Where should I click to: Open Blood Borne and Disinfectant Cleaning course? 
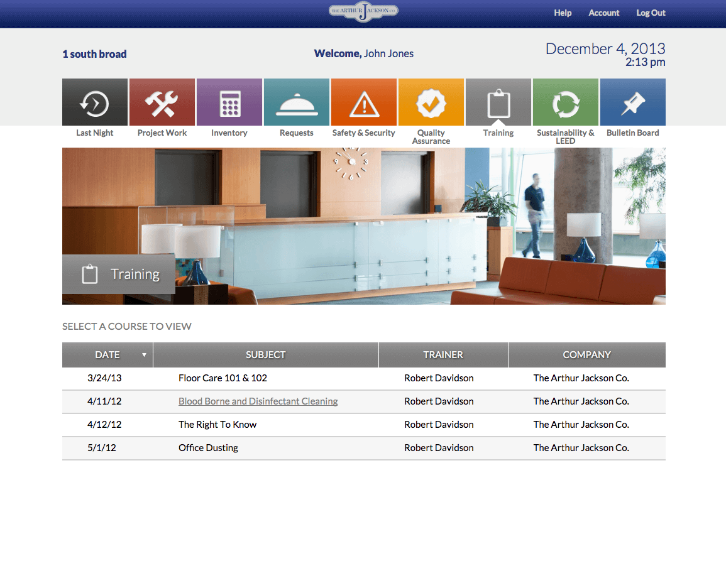click(x=258, y=401)
